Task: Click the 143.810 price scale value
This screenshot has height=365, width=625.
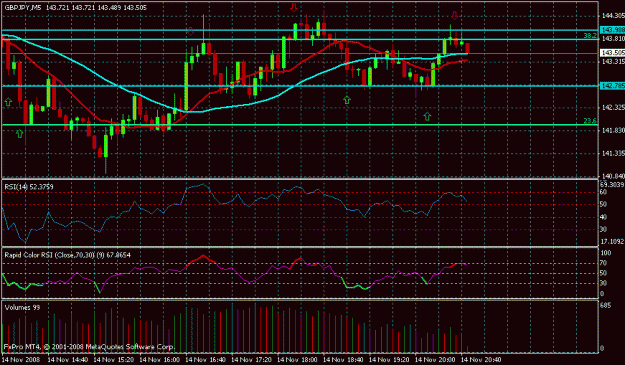Action: pyautogui.click(x=613, y=39)
